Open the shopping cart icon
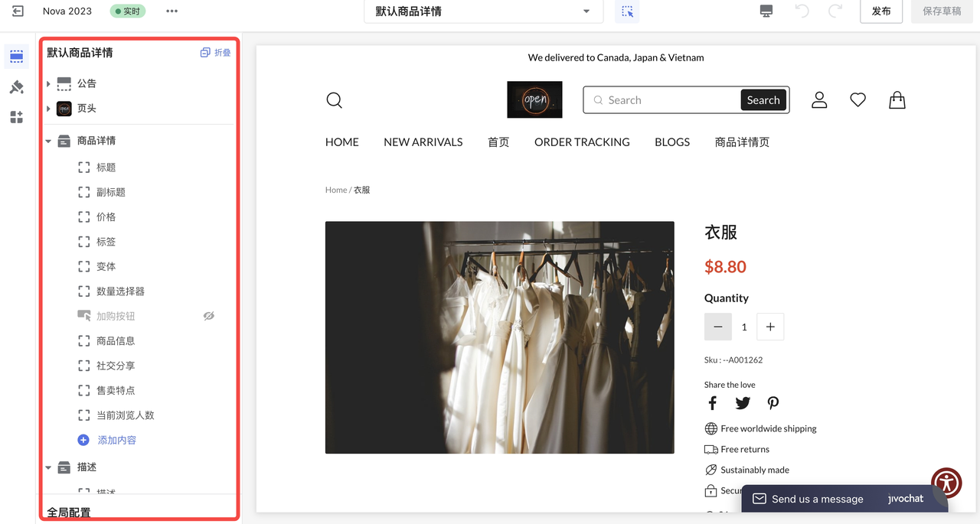This screenshot has width=980, height=524. tap(897, 99)
